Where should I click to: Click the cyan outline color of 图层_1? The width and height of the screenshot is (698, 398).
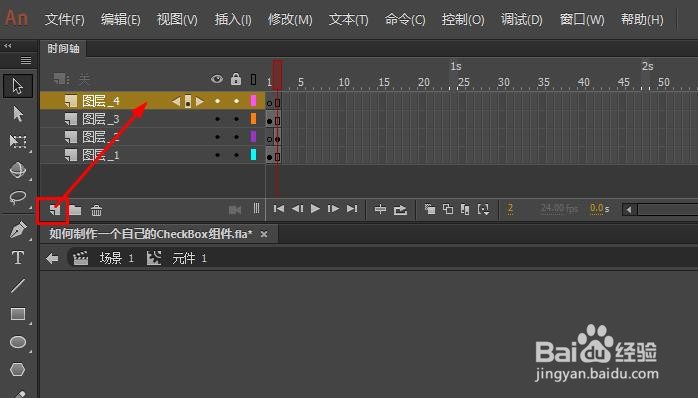coord(253,154)
